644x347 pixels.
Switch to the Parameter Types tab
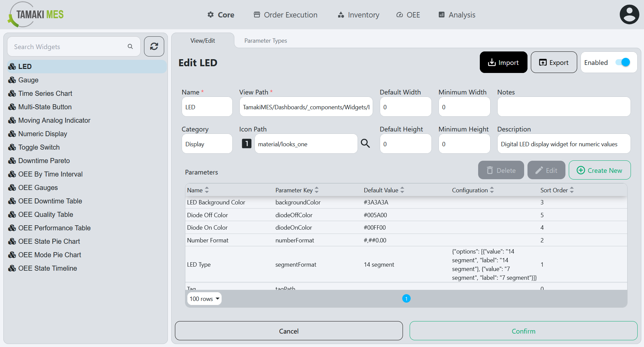[265, 41]
